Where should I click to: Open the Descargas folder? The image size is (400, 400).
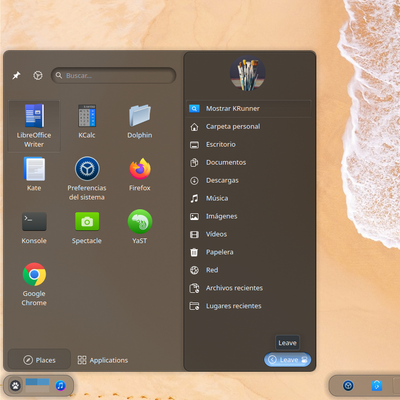pyautogui.click(x=249, y=181)
